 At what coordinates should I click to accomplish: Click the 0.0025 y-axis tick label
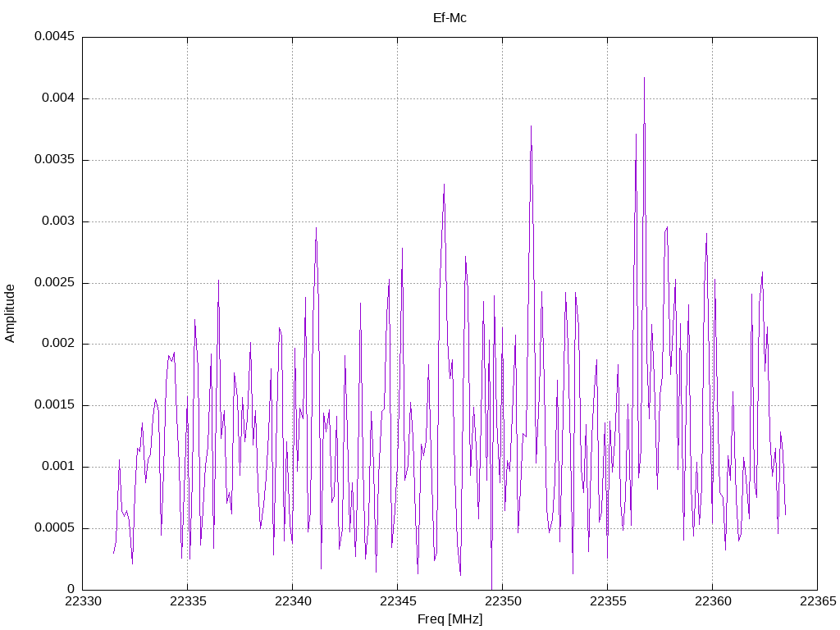click(54, 282)
